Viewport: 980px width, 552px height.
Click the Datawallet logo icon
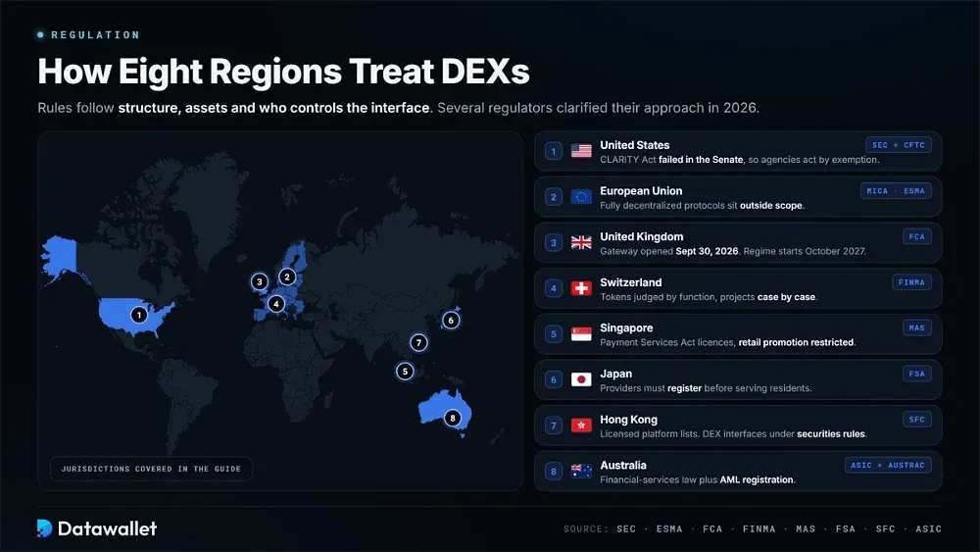coord(44,528)
